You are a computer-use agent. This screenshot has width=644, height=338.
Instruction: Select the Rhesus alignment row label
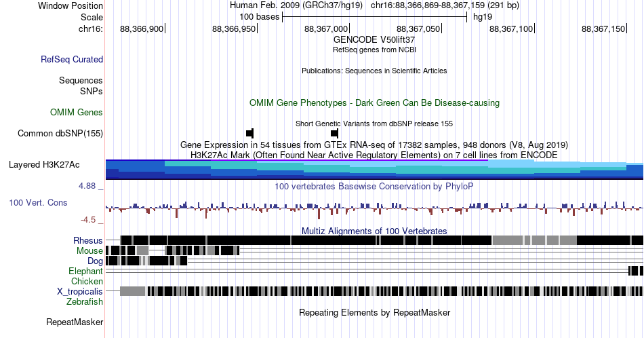88,240
